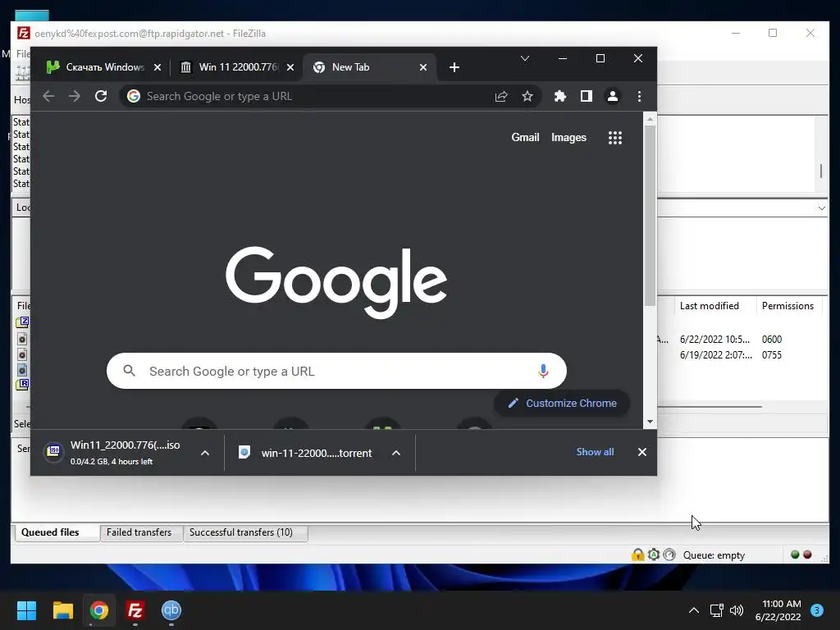Go back in Chrome history
840x630 pixels.
(48, 96)
